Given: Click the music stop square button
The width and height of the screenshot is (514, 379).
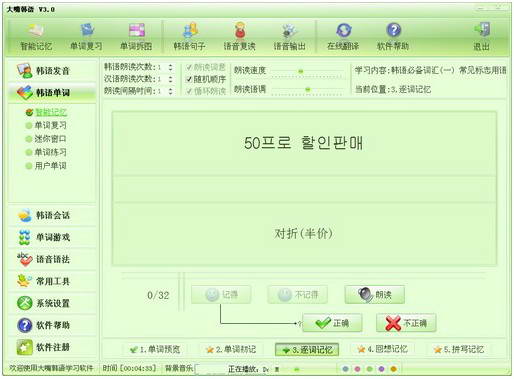Looking at the screenshot, I should (x=277, y=369).
